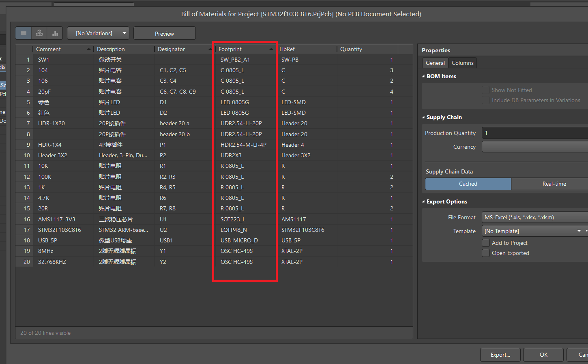This screenshot has height=364, width=588.
Task: Click the Comment column sort arrow
Action: (89, 49)
